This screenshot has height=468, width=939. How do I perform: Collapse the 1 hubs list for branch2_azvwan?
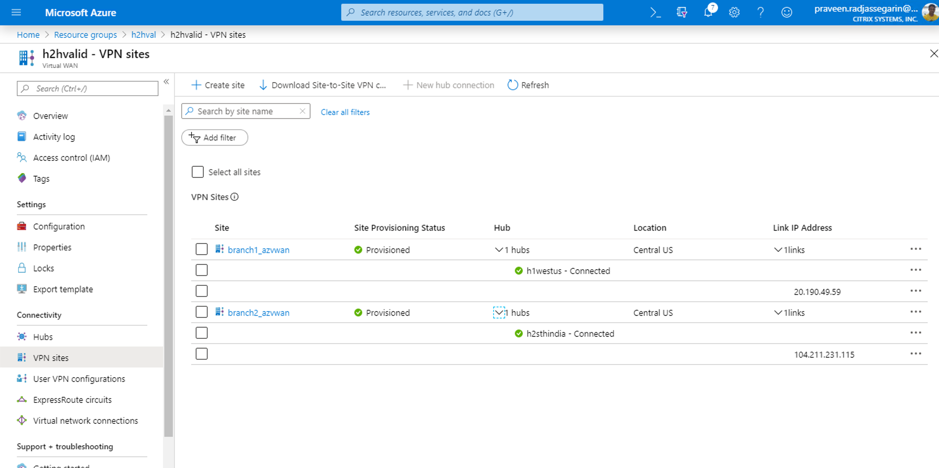click(498, 313)
